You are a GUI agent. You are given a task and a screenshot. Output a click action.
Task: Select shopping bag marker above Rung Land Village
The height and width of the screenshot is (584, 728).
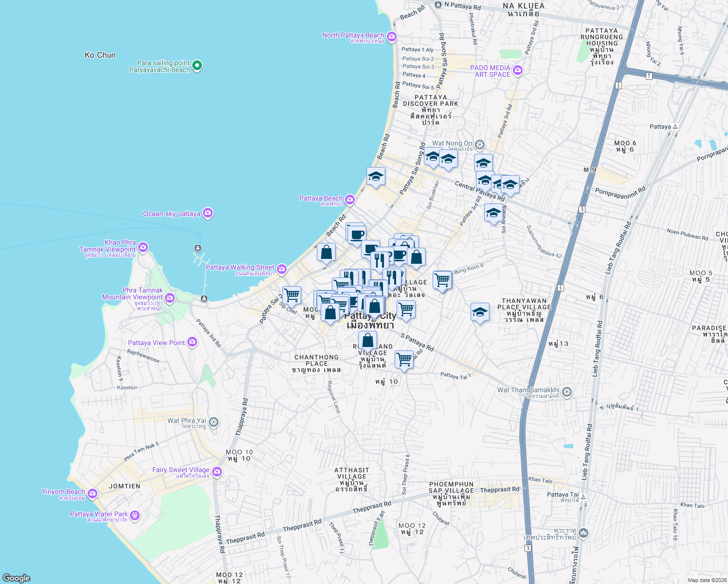[367, 341]
